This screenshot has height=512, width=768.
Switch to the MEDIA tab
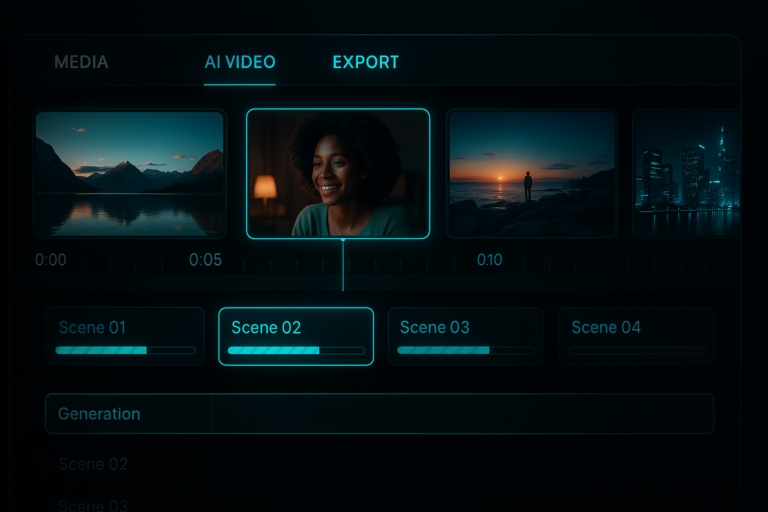tap(81, 62)
